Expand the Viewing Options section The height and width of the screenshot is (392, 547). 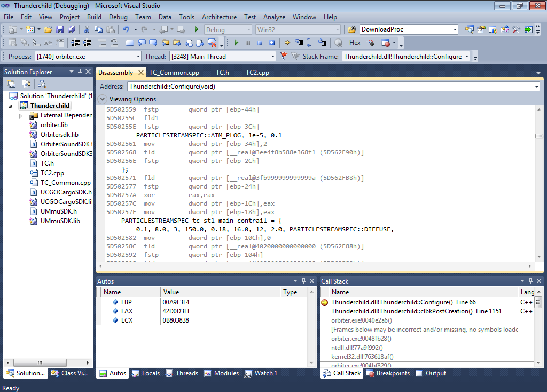coord(102,99)
